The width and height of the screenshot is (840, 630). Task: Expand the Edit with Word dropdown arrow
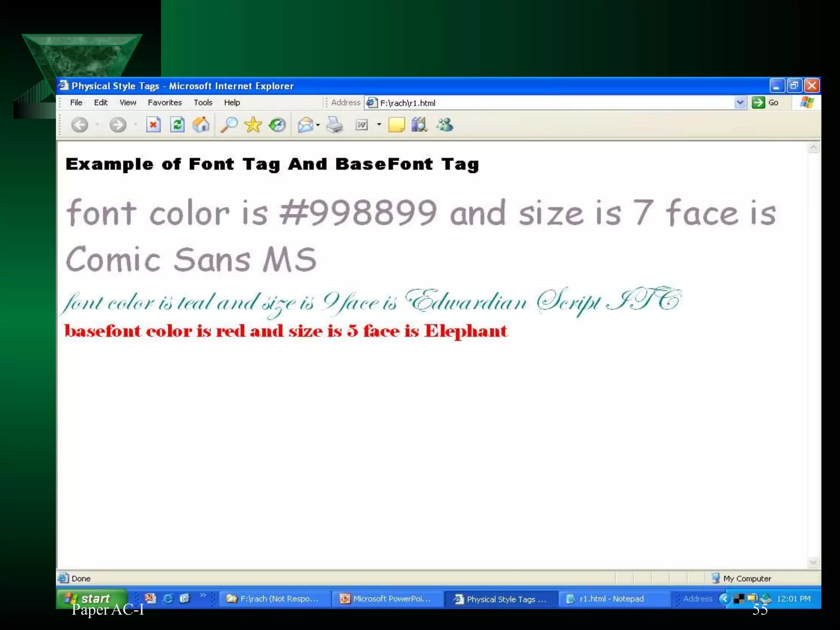click(379, 125)
